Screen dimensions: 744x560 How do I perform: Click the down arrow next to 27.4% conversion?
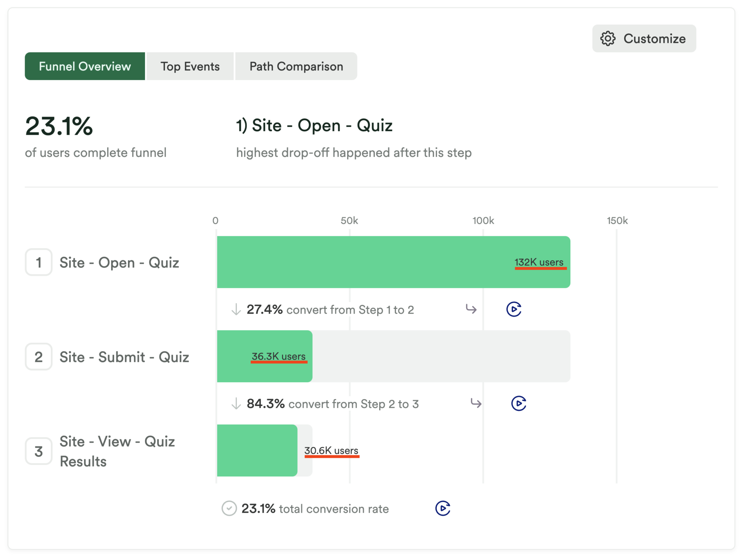click(236, 310)
